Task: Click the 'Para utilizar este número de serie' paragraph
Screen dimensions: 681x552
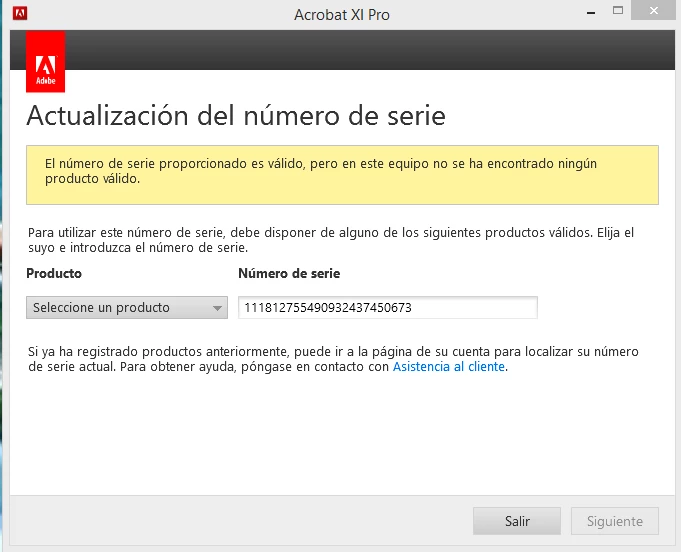Action: 331,240
